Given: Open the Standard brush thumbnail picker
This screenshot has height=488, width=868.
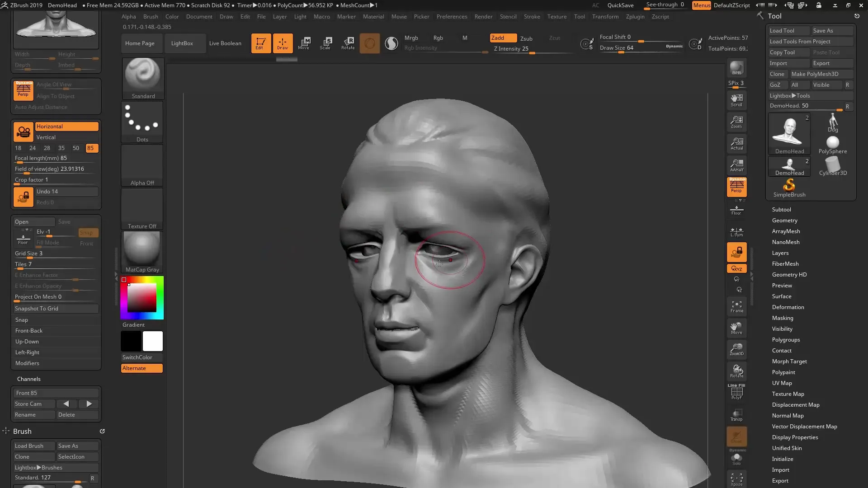Looking at the screenshot, I should [142, 78].
